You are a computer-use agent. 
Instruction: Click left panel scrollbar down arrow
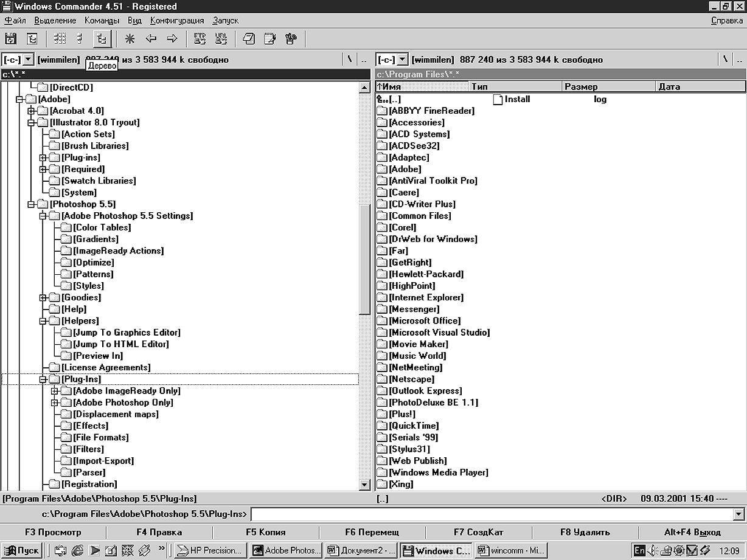click(x=365, y=485)
